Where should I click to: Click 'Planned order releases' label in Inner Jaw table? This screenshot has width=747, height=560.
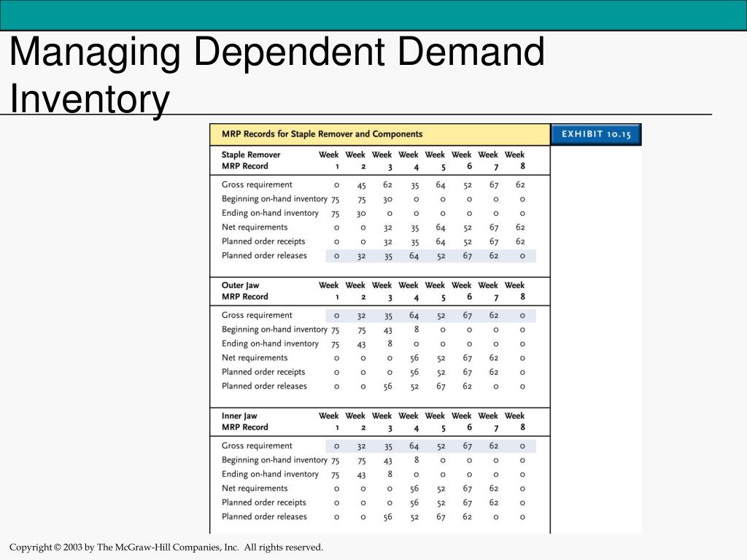pyautogui.click(x=264, y=517)
